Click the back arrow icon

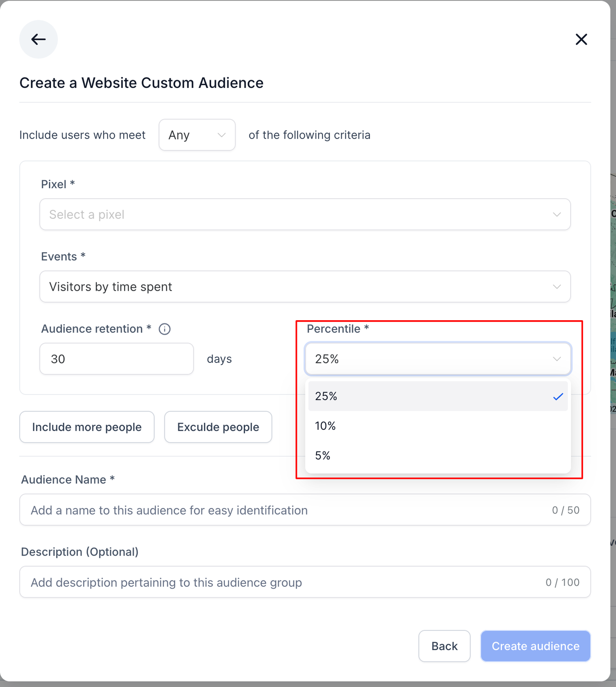38,40
